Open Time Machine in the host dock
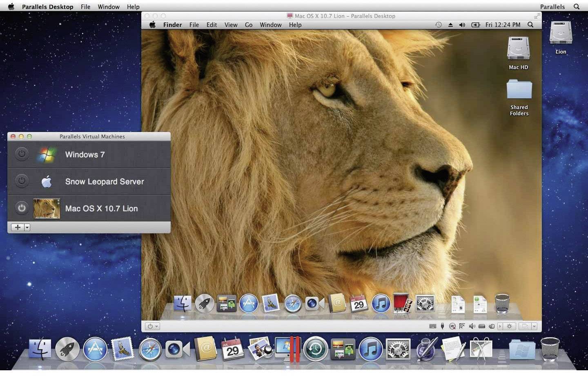588x376 pixels. (316, 349)
